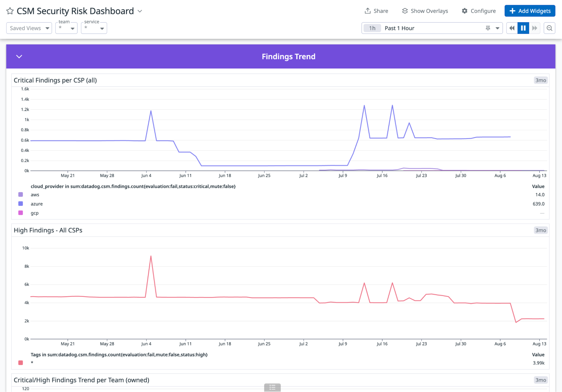This screenshot has width=562, height=392.
Task: Click the Past 1 Hour field
Action: [x=399, y=28]
